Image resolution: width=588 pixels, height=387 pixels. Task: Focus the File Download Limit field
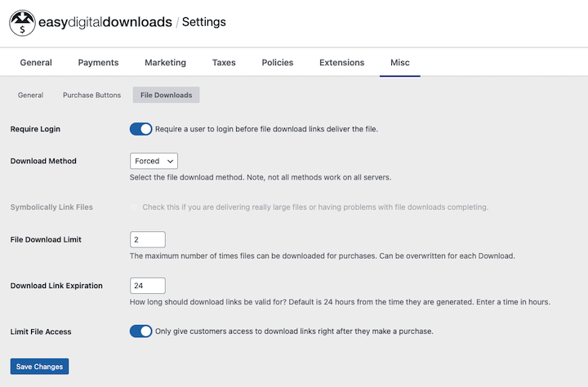148,239
